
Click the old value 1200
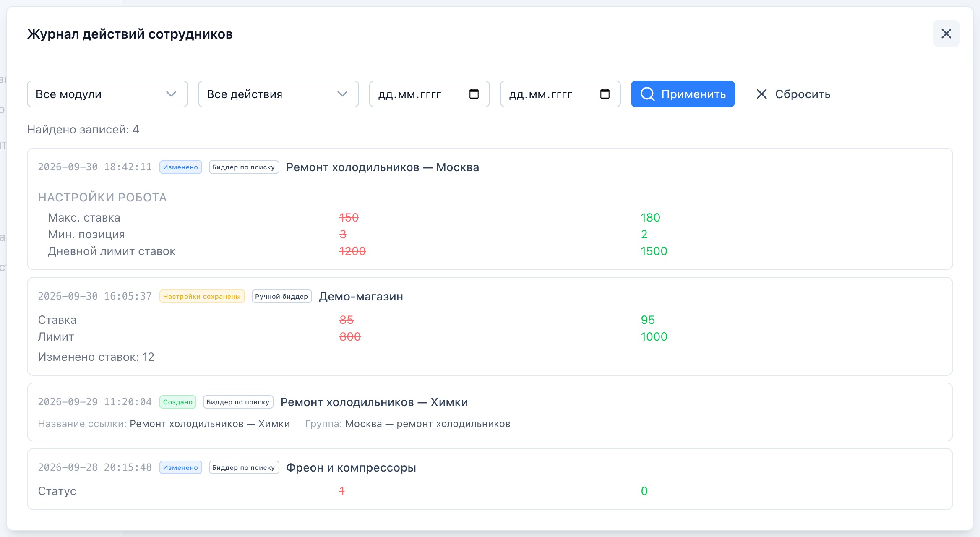tap(352, 251)
